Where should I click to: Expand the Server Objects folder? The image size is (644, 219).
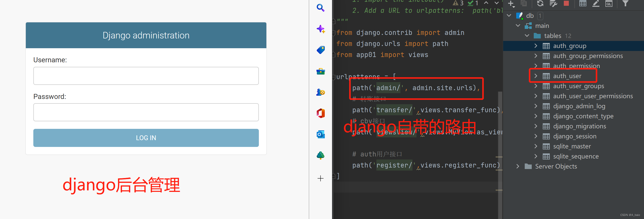(518, 166)
